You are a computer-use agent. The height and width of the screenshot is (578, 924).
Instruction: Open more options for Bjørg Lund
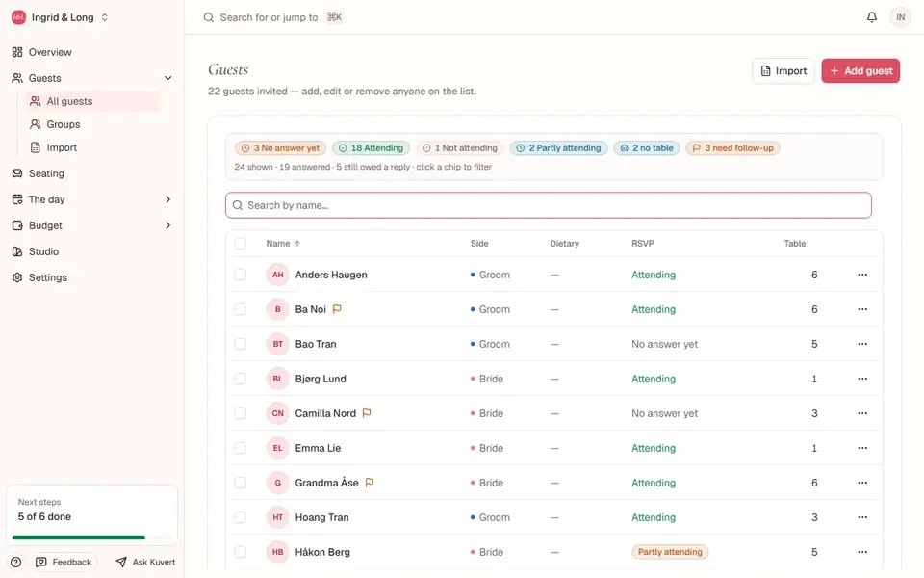[862, 379]
